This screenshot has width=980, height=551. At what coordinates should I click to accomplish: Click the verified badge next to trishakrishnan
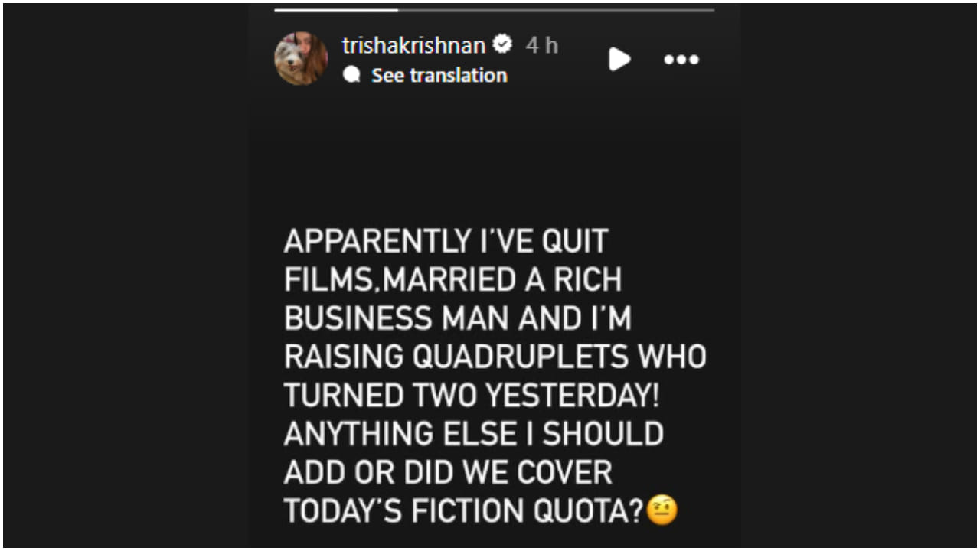[x=501, y=44]
